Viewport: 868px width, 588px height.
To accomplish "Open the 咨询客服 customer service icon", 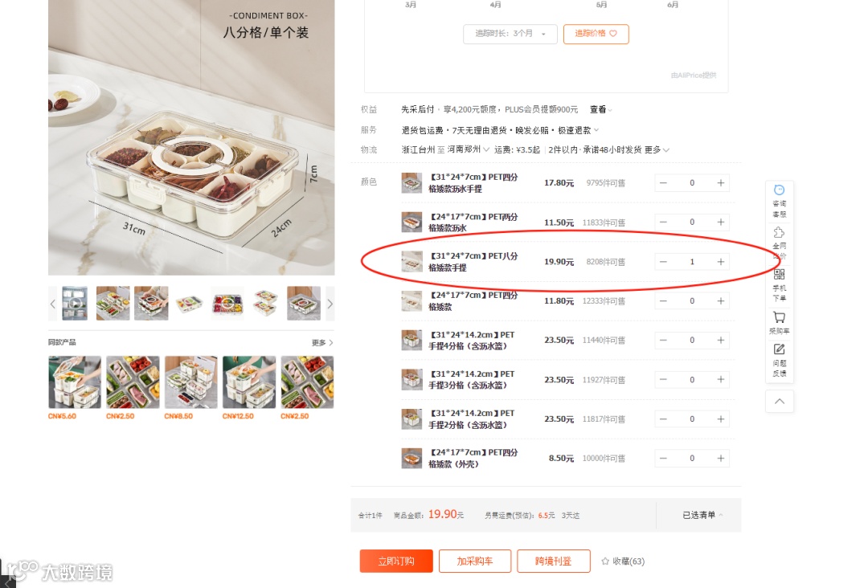I will [x=779, y=202].
